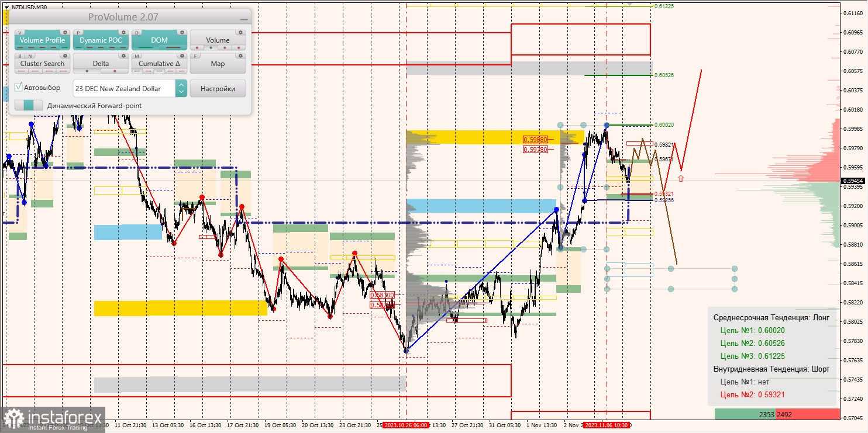Click the 0.61225 target level label
Viewport: 868px width, 433px height.
point(664,6)
